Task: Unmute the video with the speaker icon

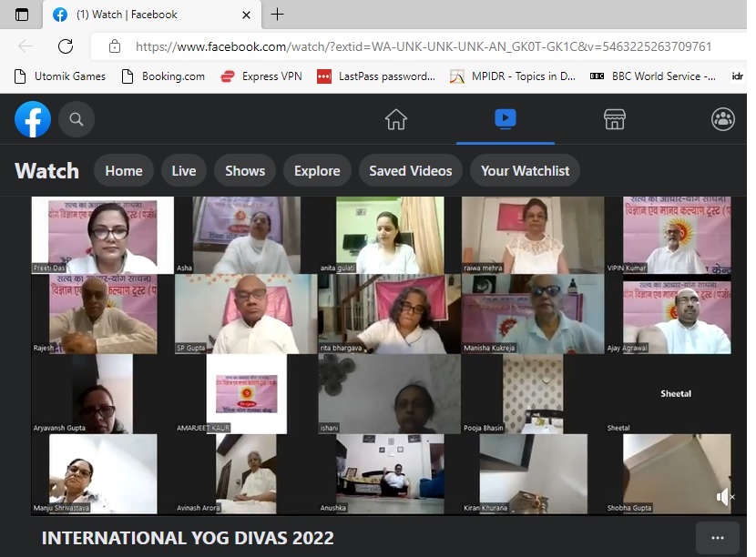Action: 724,497
